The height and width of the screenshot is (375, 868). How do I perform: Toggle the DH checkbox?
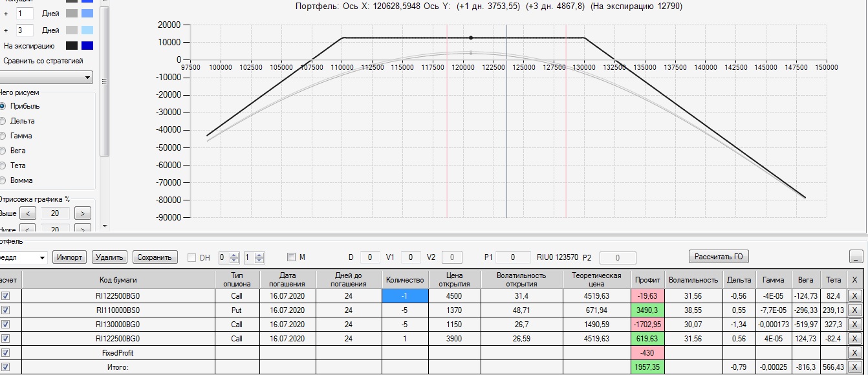pos(191,257)
